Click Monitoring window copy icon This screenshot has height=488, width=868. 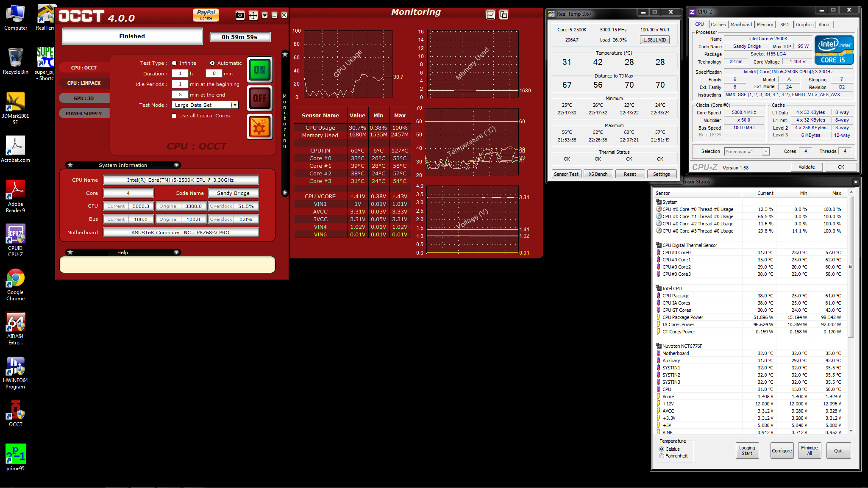[504, 15]
